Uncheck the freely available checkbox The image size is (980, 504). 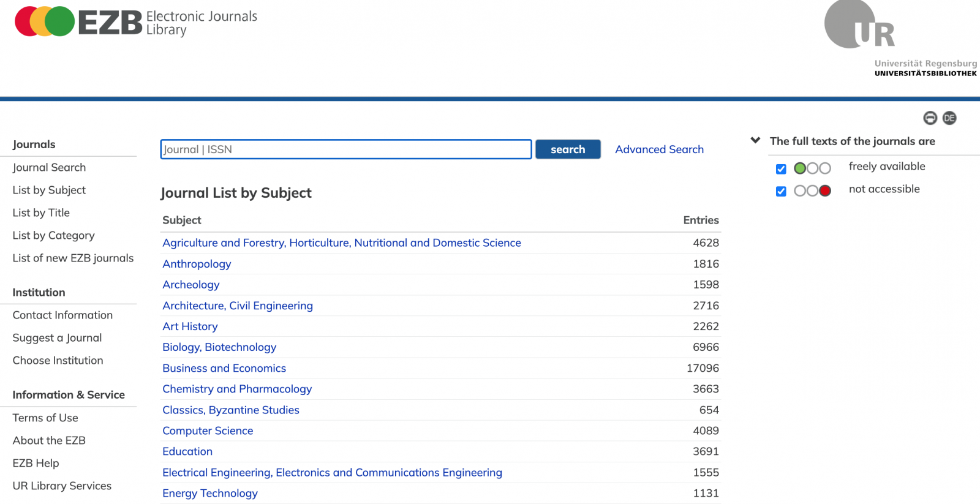point(781,169)
